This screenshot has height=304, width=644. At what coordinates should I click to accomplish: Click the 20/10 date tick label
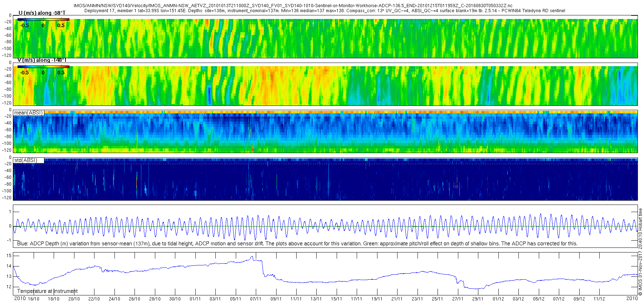74,299
